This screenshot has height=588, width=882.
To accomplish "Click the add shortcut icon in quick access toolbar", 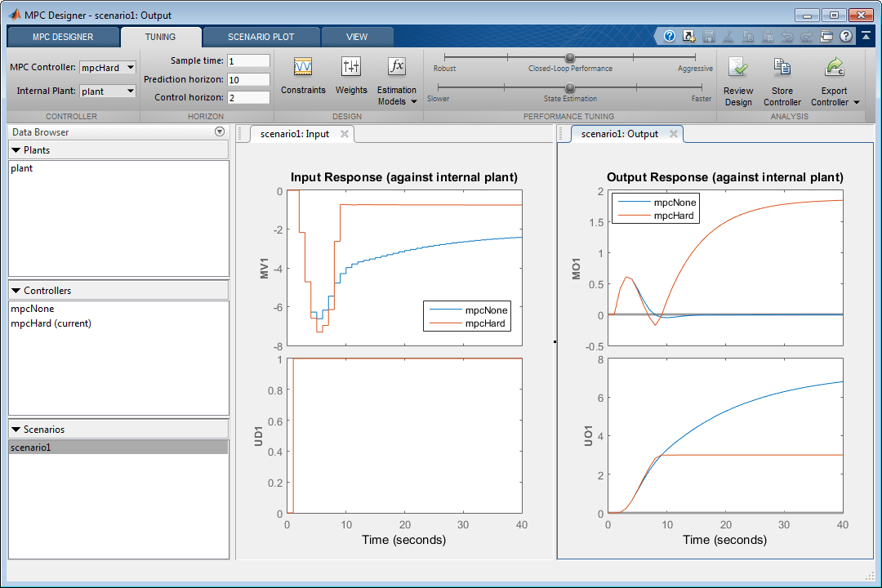I will [x=689, y=37].
